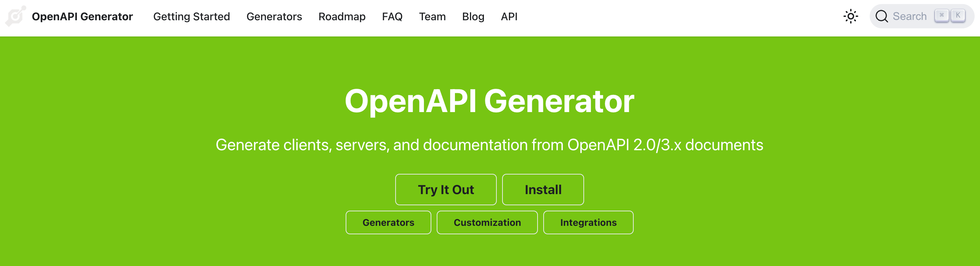Visit the Team page link
980x266 pixels.
click(x=432, y=16)
